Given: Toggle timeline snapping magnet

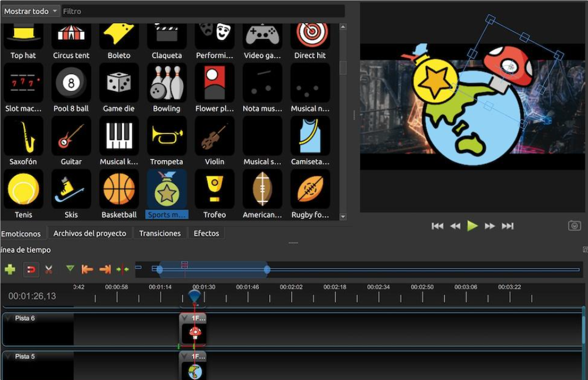Looking at the screenshot, I should click(x=31, y=269).
